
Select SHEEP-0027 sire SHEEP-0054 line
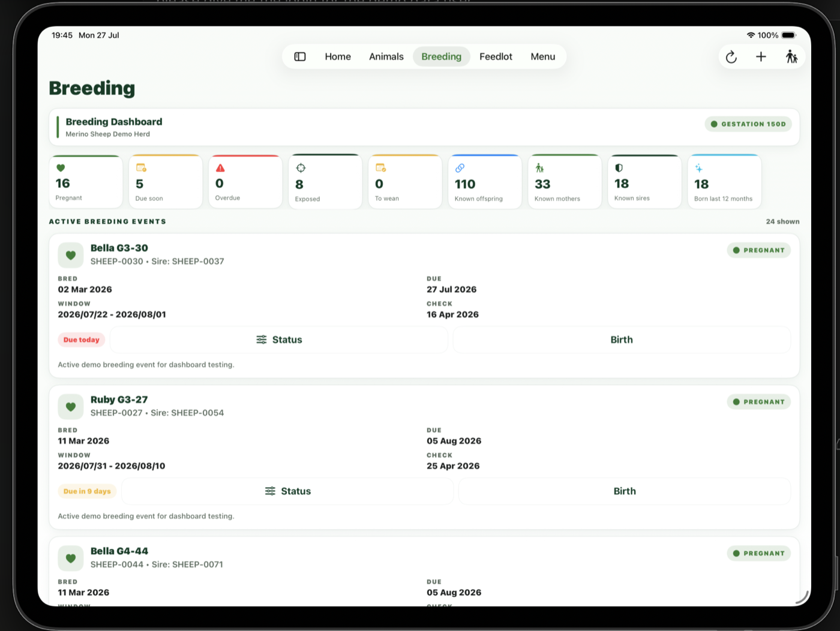pos(157,413)
